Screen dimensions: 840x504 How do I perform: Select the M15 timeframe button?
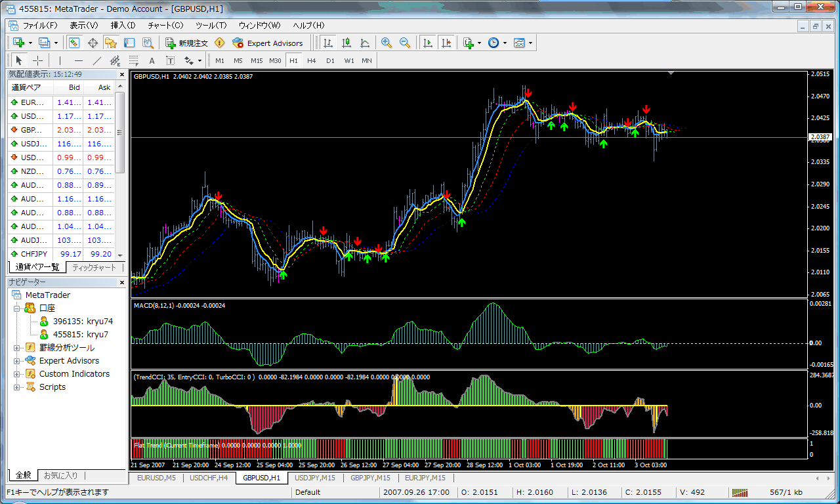(x=257, y=60)
